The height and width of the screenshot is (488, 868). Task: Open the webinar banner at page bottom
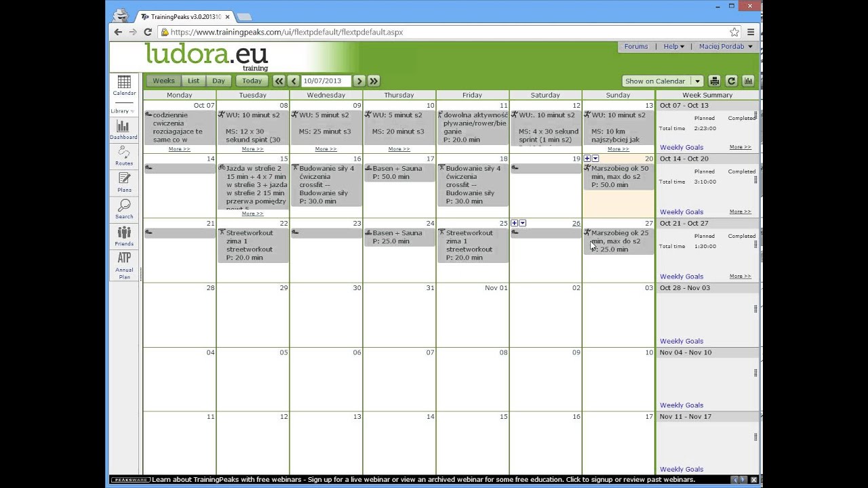coord(423,479)
